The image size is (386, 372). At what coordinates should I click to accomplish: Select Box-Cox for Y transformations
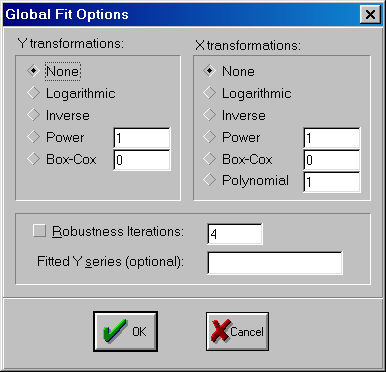tap(33, 159)
